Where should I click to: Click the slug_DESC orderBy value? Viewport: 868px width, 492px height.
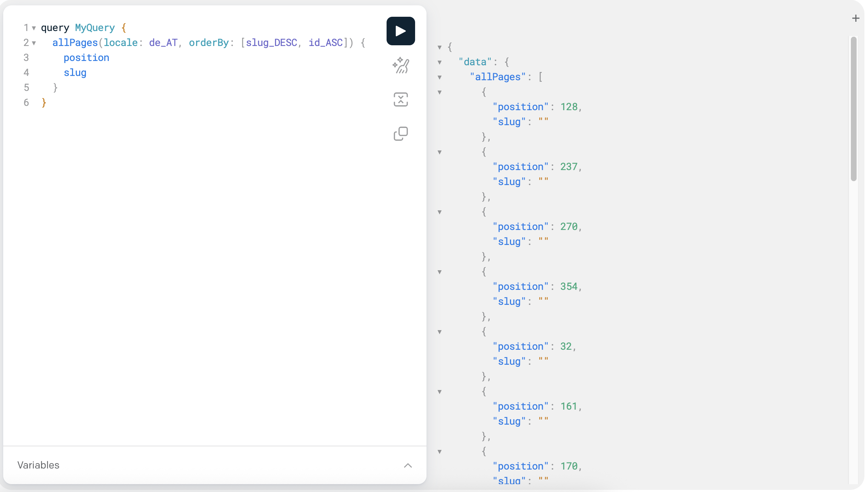click(x=271, y=43)
